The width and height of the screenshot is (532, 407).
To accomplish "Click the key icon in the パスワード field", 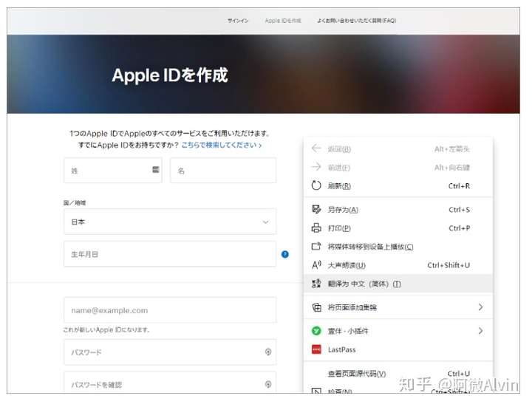I will point(267,352).
